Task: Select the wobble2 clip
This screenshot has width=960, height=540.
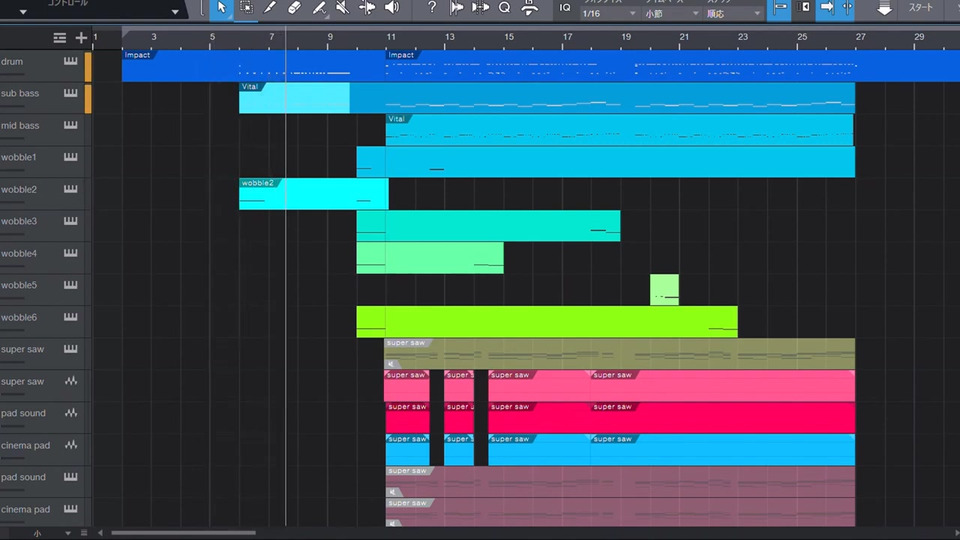Action: [x=313, y=194]
